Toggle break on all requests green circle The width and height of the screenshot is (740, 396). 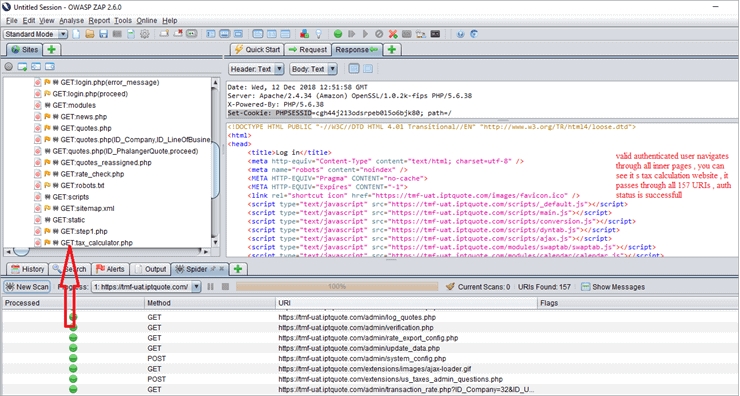coord(338,34)
